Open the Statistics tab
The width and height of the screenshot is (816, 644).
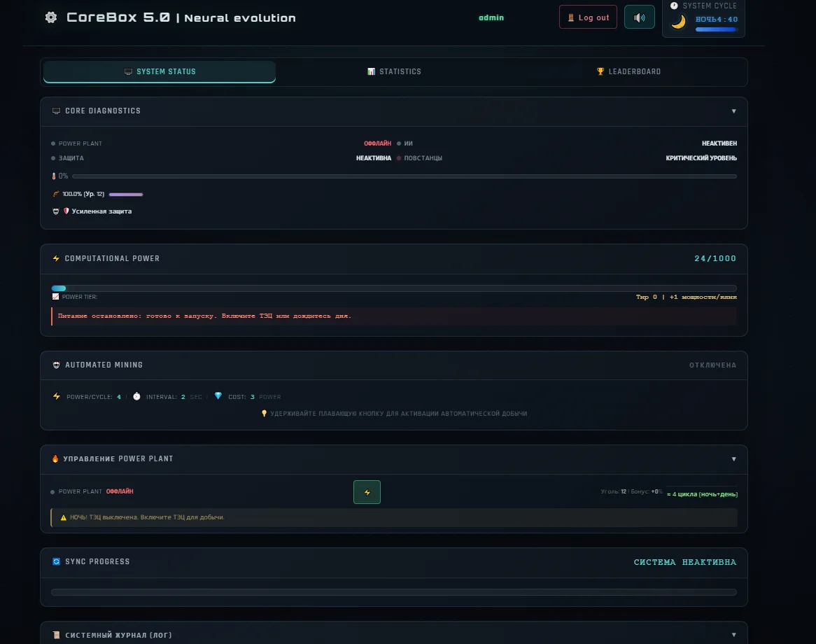pos(394,72)
